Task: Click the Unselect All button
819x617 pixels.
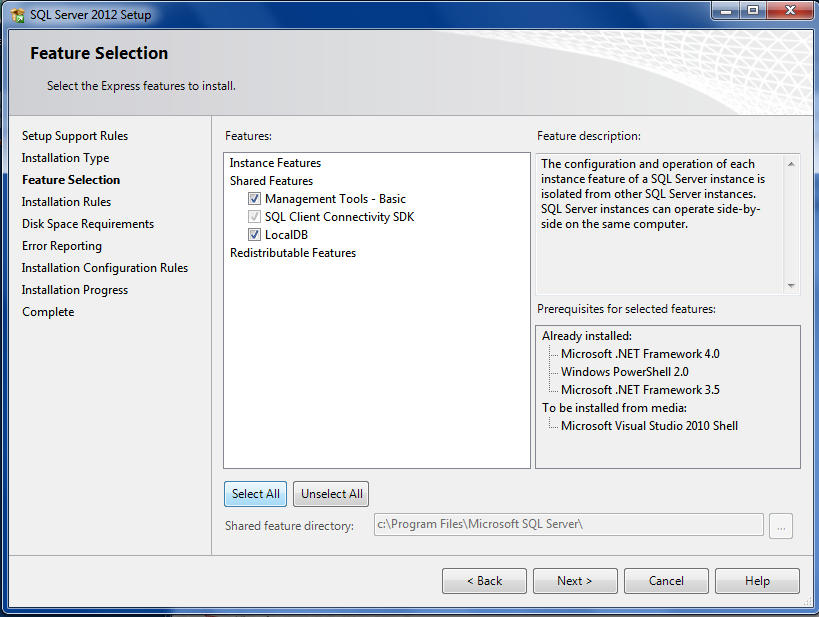Action: coord(331,494)
